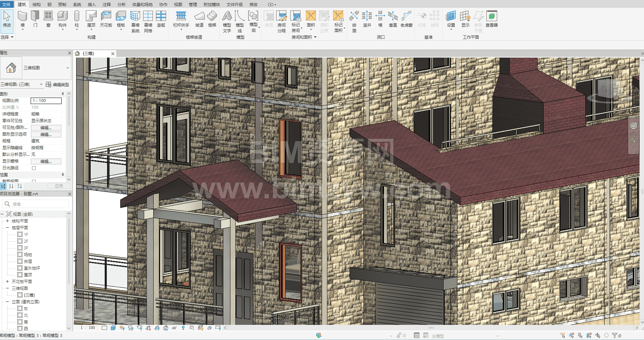The height and width of the screenshot is (340, 644).
Task: Select the 门 (Door) tool
Action: pyautogui.click(x=35, y=19)
